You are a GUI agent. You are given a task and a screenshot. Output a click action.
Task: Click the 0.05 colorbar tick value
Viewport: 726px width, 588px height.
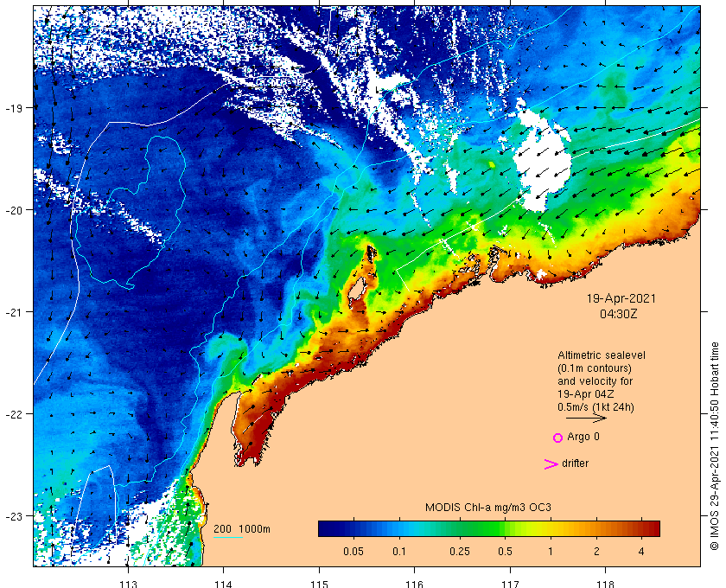tap(353, 552)
